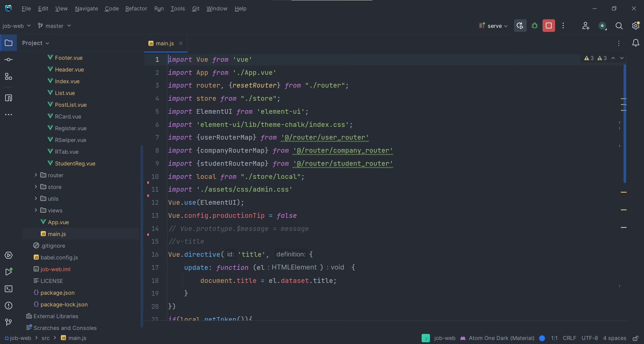The image size is (644, 344).
Task: Stop the running serve configuration
Action: point(549,26)
